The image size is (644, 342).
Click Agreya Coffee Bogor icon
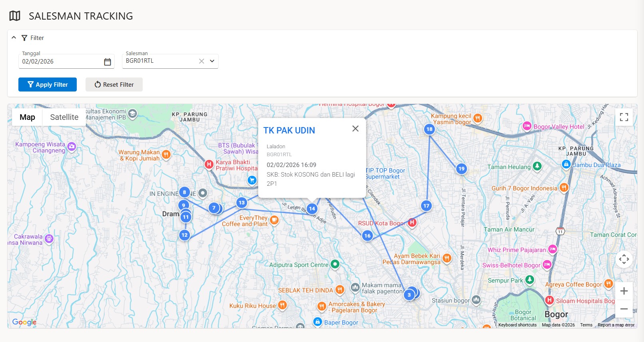click(x=608, y=284)
